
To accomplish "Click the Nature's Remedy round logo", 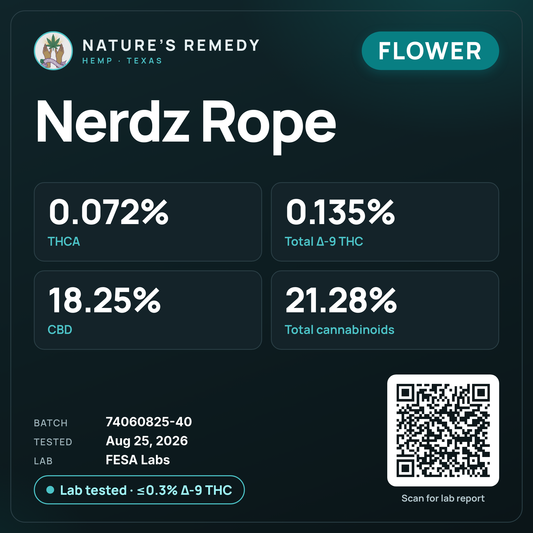I will pyautogui.click(x=53, y=51).
